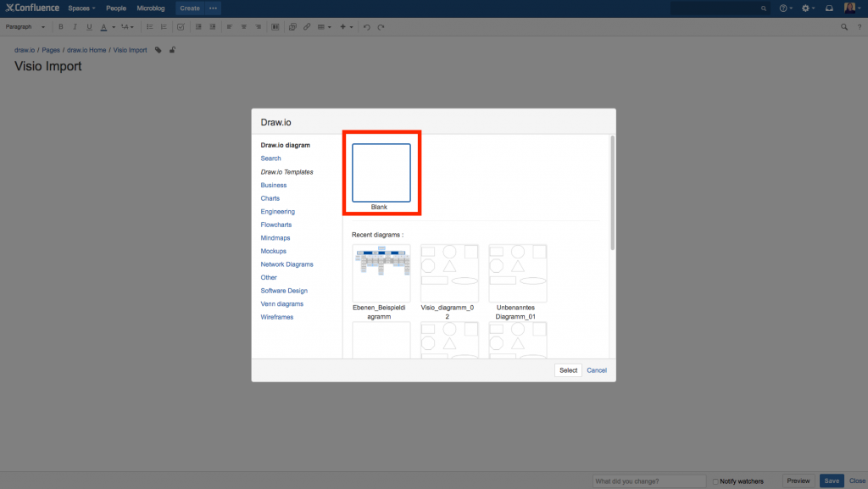The image size is (868, 489).
Task: Open the help menu in header
Action: (x=786, y=8)
